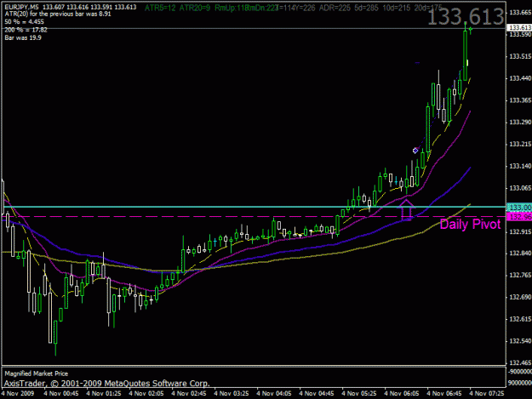This screenshot has width=532, height=399.
Task: Click the 133.515 price scale value
Action: pos(520,56)
